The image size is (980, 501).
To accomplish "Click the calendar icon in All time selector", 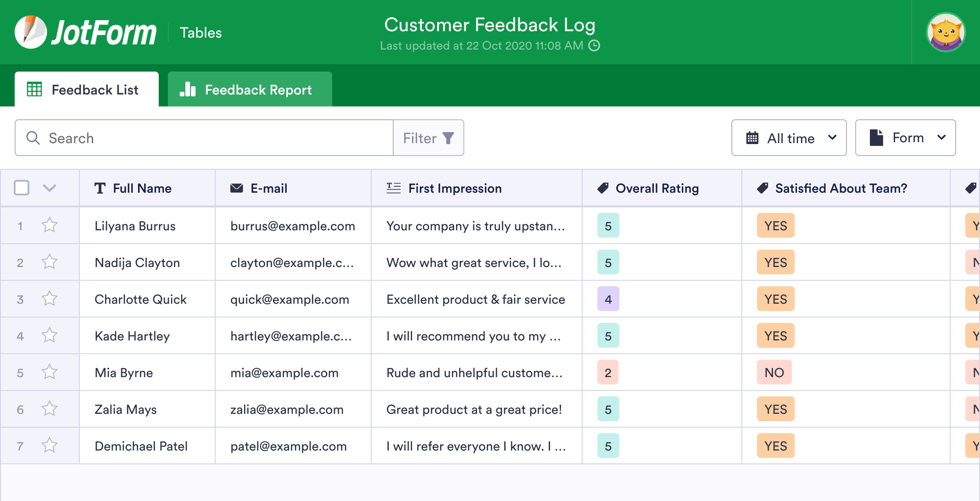I will point(752,138).
